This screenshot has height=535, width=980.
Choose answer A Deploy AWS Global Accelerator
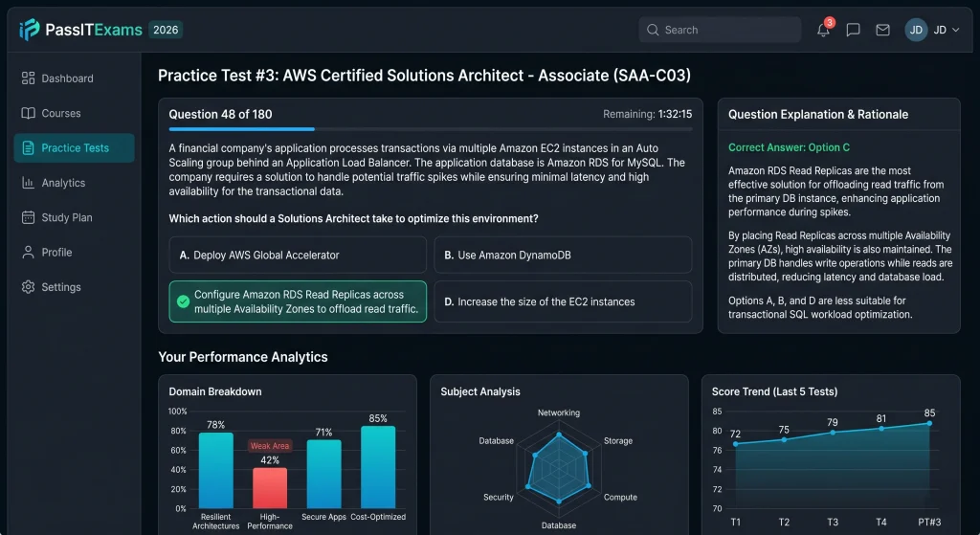[x=298, y=255]
